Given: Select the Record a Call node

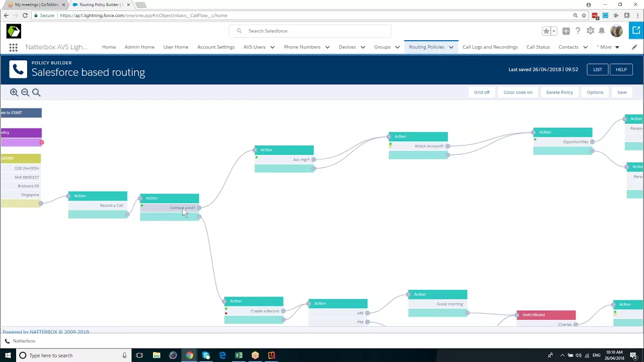Looking at the screenshot, I should point(98,205).
